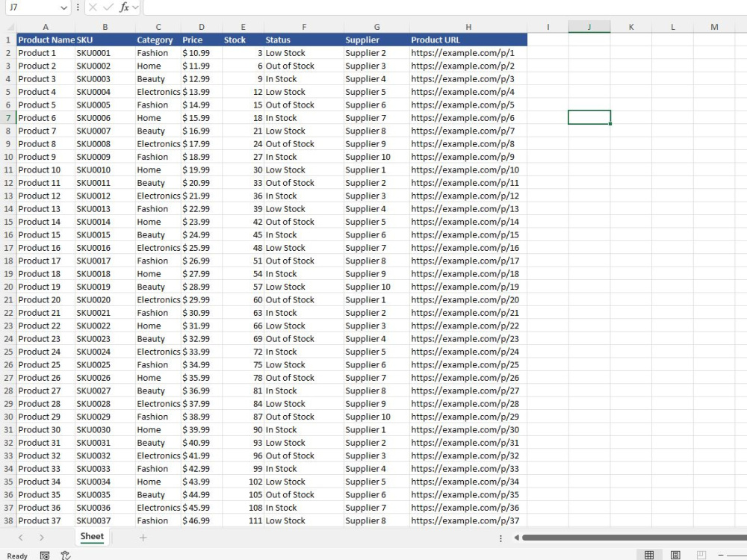The width and height of the screenshot is (747, 560).
Task: Click the Price header cell
Action: (202, 40)
